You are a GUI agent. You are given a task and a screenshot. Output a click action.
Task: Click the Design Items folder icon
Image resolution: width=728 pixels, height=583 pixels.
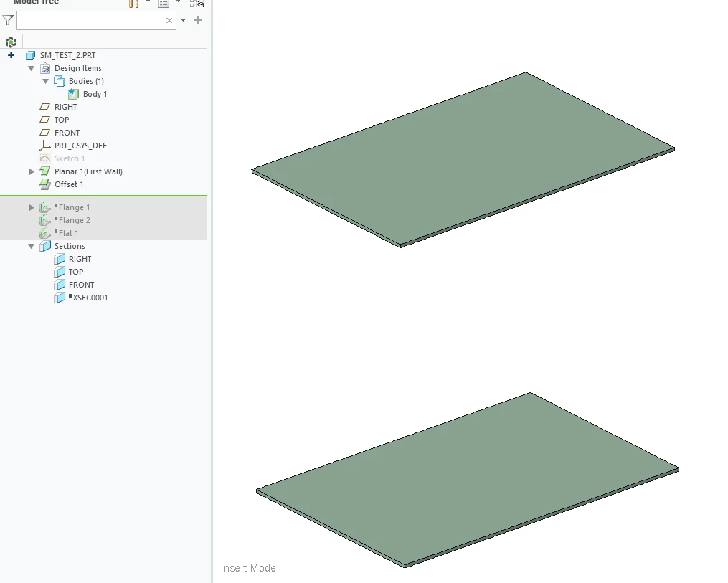coord(45,68)
